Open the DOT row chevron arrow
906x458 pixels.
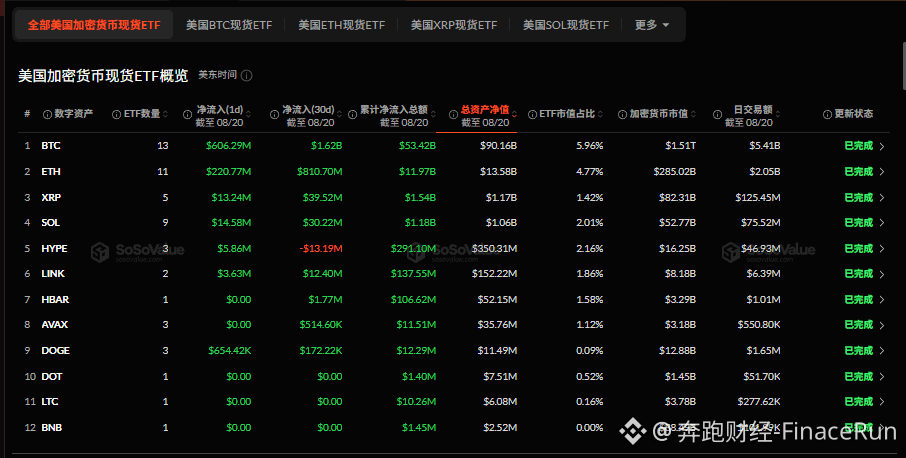[882, 377]
